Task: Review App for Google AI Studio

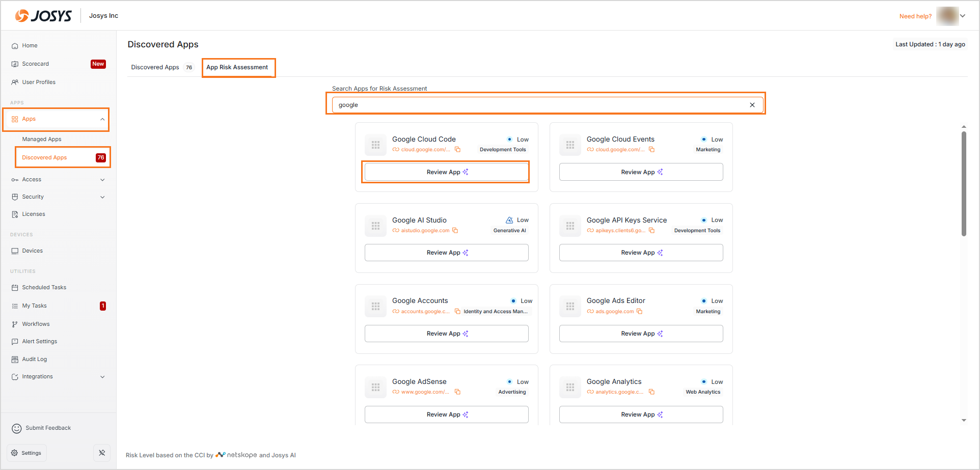Action: coord(446,253)
